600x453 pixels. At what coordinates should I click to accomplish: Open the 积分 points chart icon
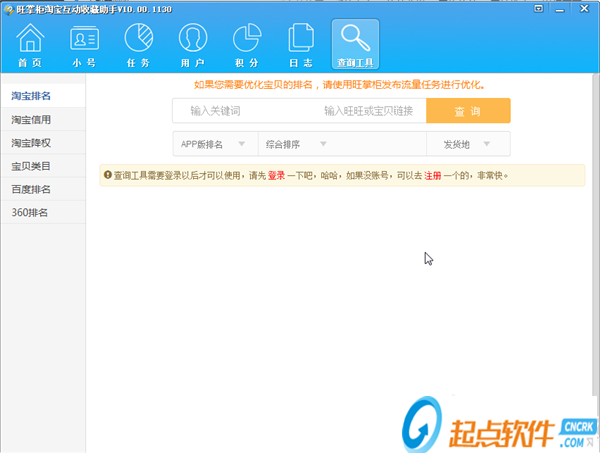[x=247, y=45]
